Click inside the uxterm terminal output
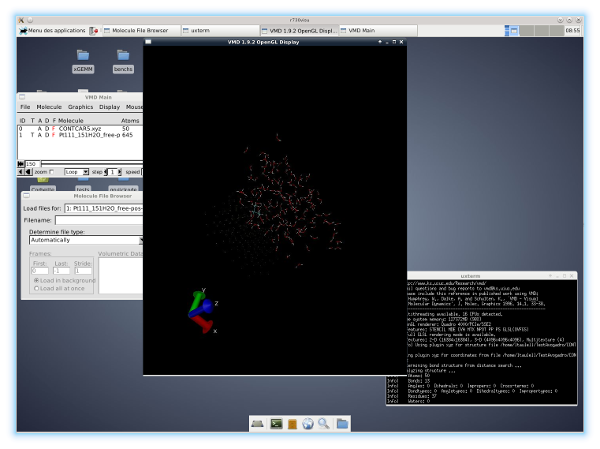The image size is (600, 449). [492, 341]
